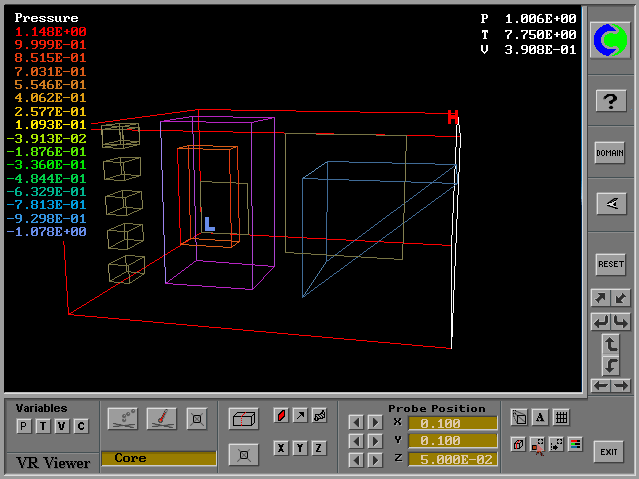Click the EXIT button
The image size is (639, 479).
tap(609, 451)
